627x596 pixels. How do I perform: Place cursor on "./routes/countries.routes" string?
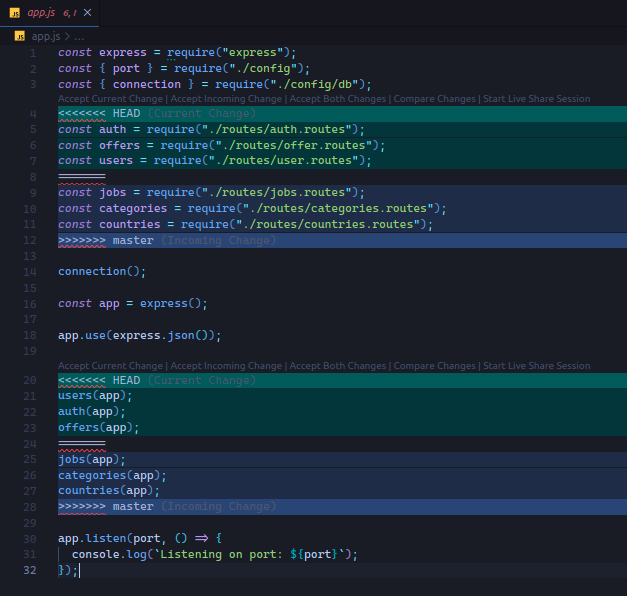tap(327, 225)
